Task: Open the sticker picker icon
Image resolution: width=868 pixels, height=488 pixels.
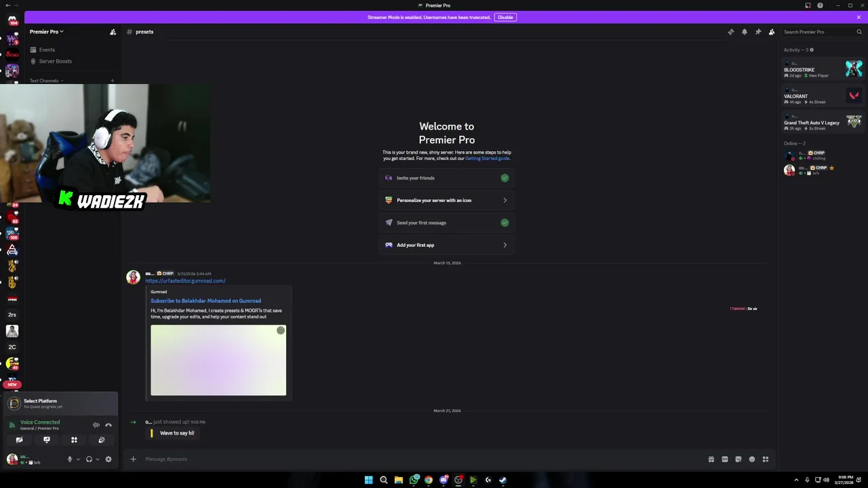Action: 738,460
